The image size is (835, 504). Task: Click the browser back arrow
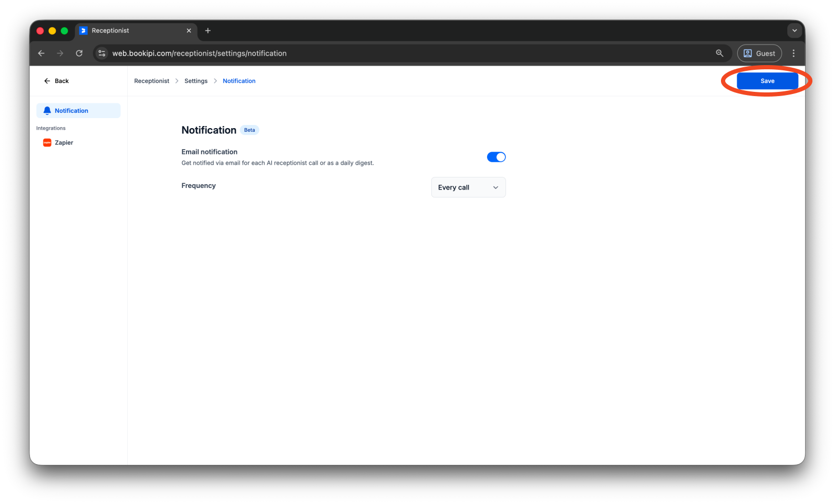42,53
